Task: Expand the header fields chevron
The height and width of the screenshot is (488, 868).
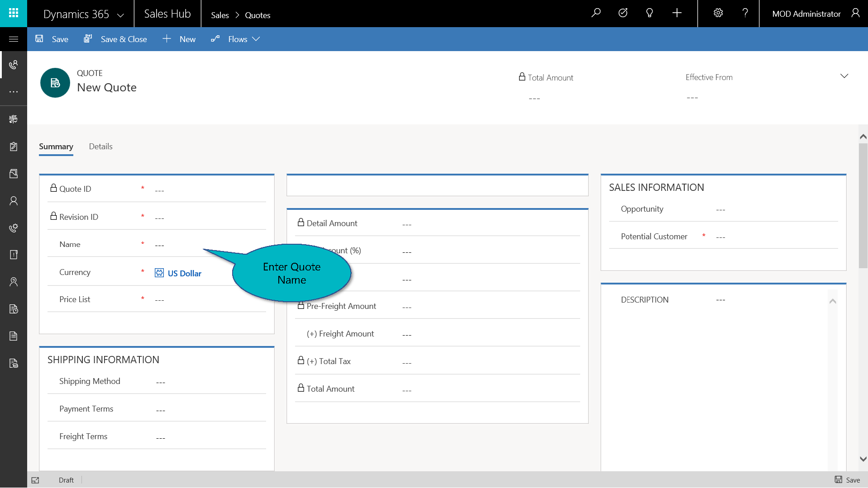Action: point(844,76)
